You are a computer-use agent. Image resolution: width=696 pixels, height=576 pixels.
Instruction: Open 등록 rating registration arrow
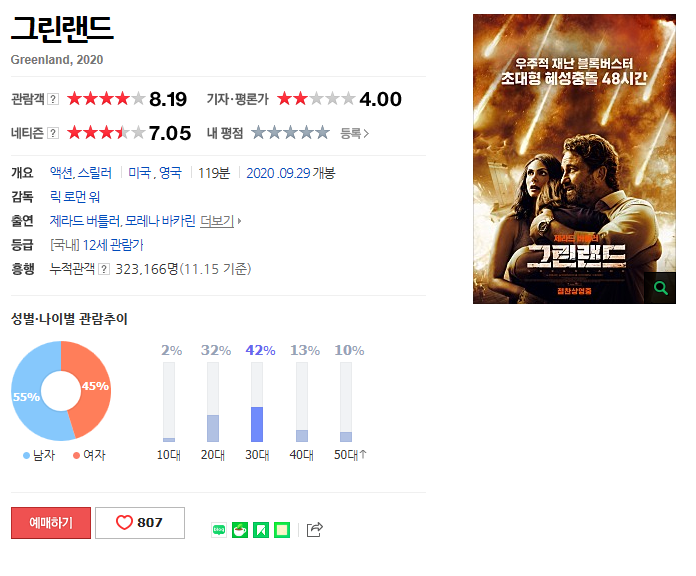(354, 133)
